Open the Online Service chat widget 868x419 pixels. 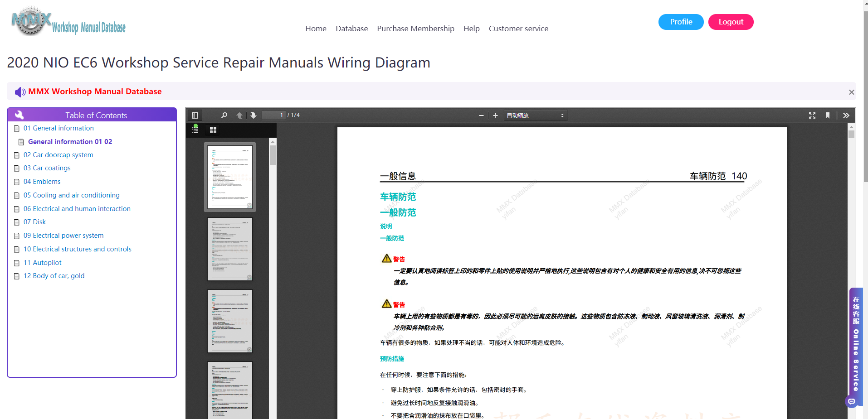856,347
